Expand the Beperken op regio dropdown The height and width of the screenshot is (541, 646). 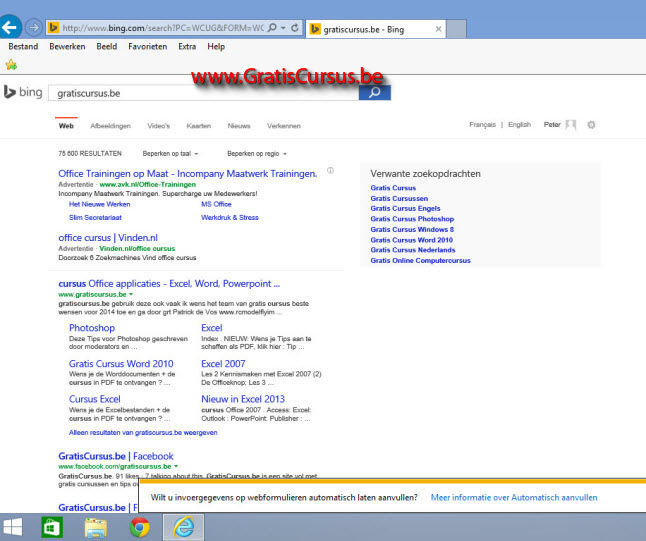point(257,154)
